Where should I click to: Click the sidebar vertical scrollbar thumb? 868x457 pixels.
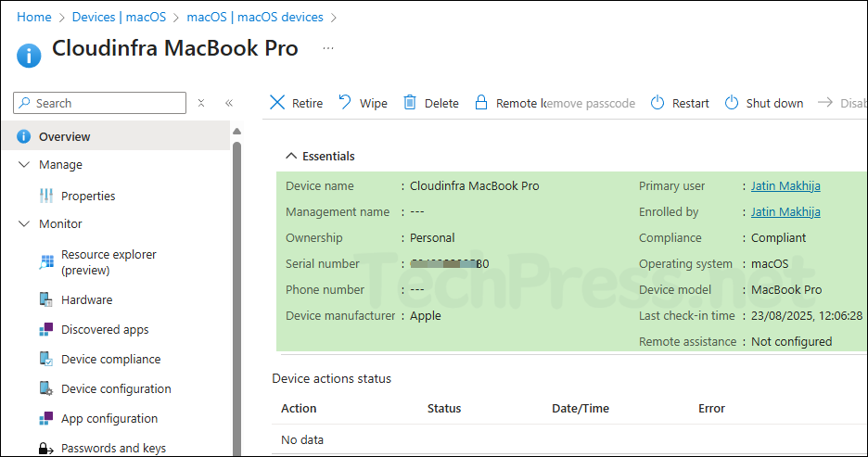coord(236,298)
